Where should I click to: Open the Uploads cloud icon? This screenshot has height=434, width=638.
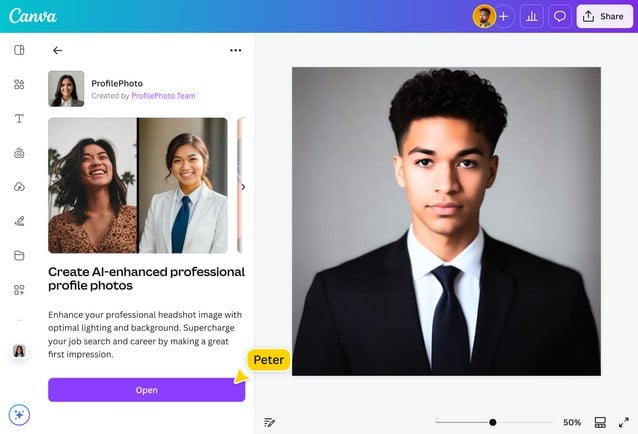pyautogui.click(x=19, y=187)
